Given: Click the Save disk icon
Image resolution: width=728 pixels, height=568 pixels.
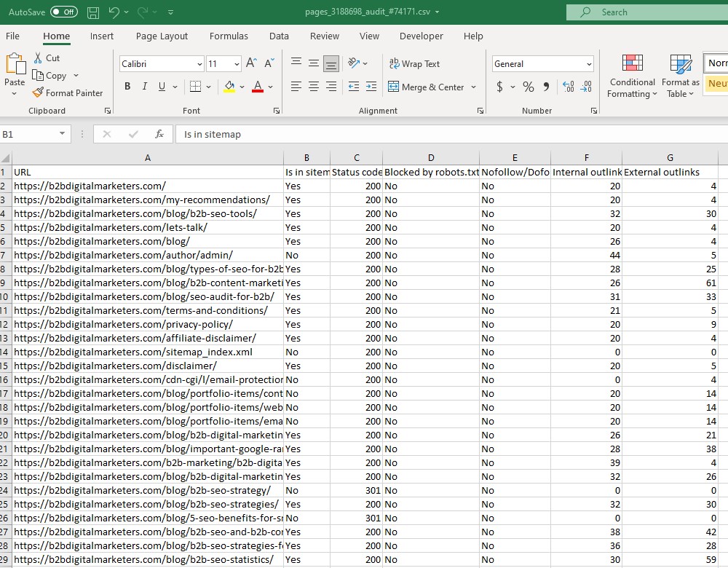Looking at the screenshot, I should tap(93, 12).
